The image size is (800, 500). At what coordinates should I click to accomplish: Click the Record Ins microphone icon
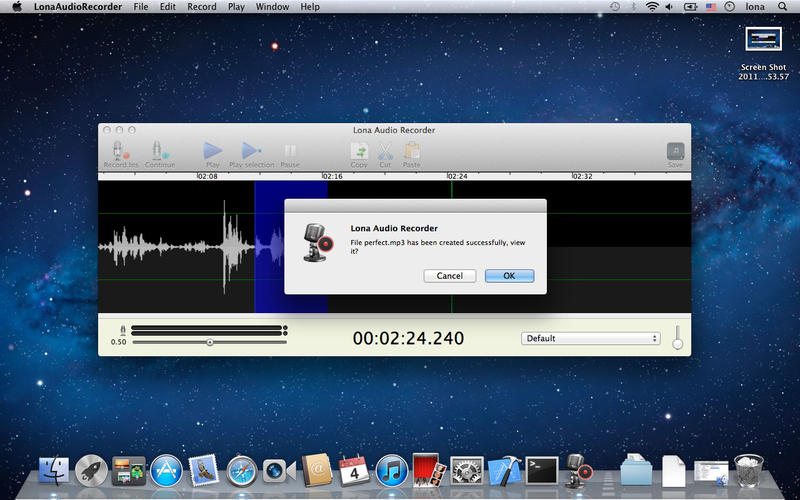click(x=119, y=151)
